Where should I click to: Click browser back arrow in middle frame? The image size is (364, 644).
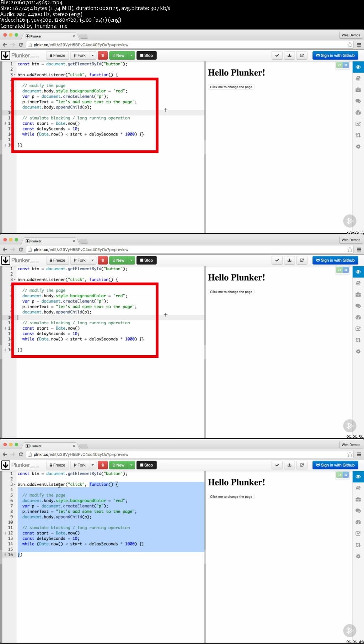tap(5, 250)
